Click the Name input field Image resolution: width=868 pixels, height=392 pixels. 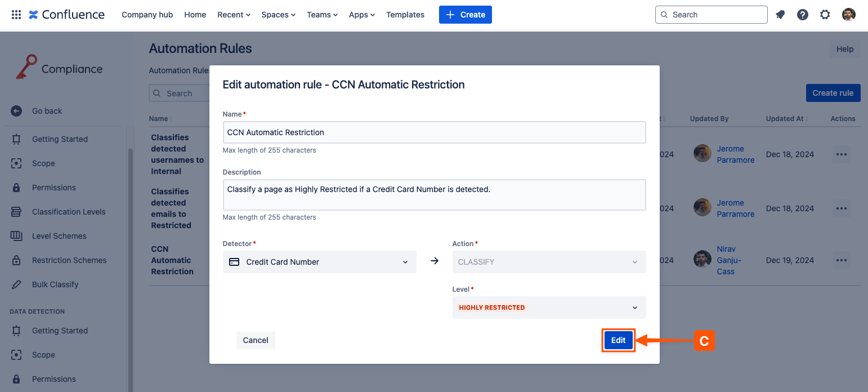[434, 132]
